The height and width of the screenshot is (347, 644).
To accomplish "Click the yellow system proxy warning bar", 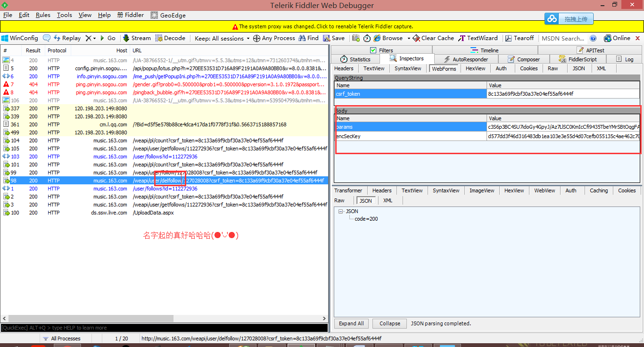I will click(322, 26).
